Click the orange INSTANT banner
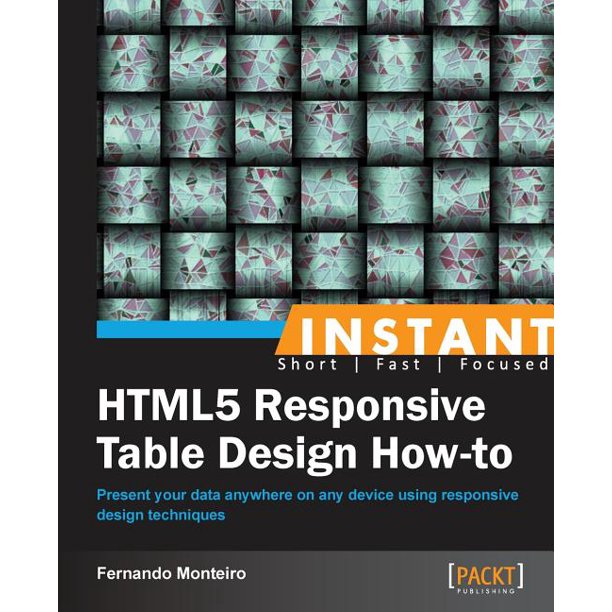 [x=414, y=330]
